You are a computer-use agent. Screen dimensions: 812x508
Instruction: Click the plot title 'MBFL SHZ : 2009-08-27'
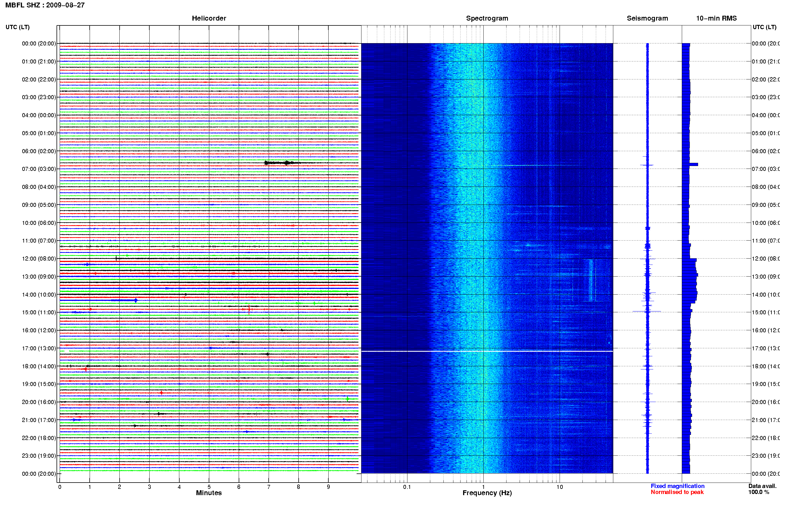(45, 5)
